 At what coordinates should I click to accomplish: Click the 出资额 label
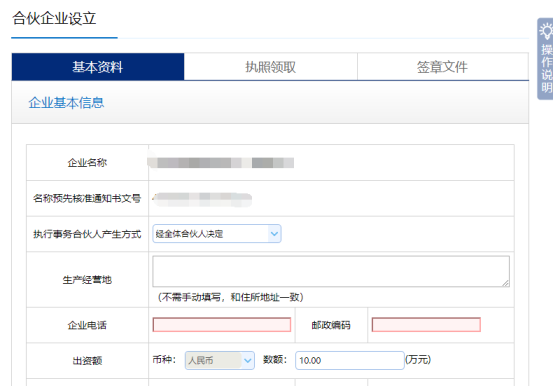pos(87,361)
